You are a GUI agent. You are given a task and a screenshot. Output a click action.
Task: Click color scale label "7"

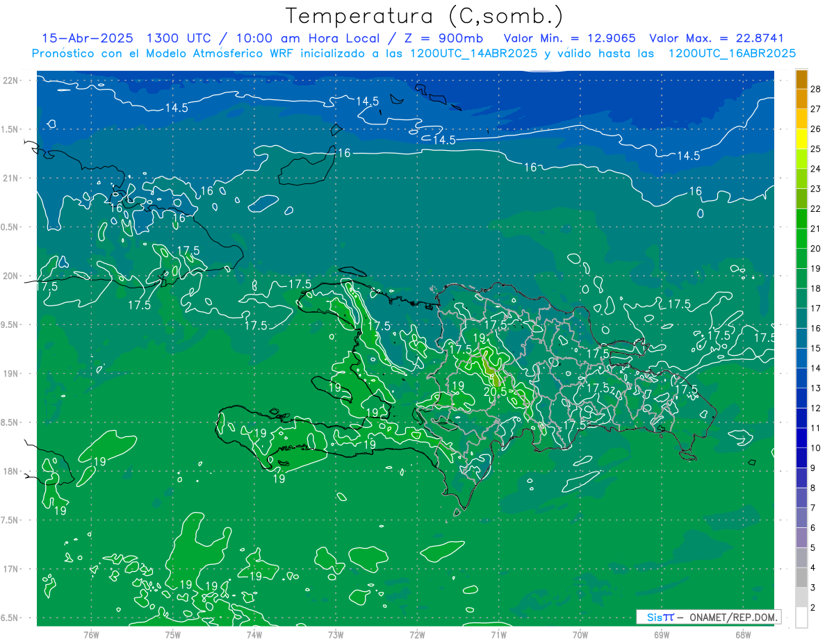[x=813, y=508]
